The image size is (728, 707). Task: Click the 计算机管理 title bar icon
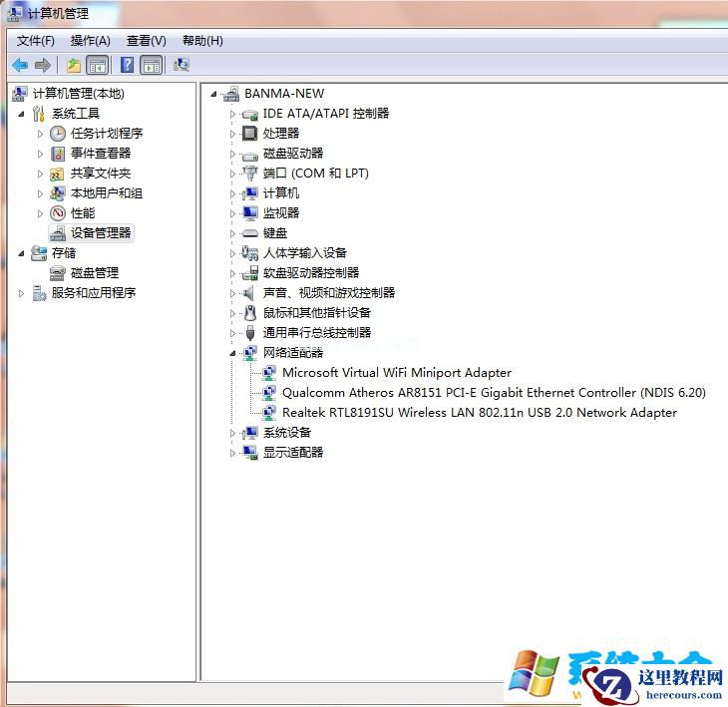[x=14, y=13]
